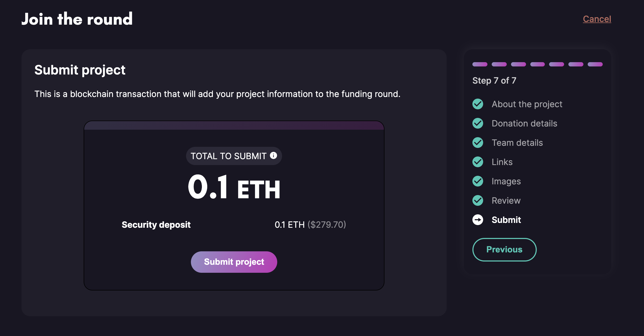
Task: Select the completed Review step
Action: [x=506, y=200]
